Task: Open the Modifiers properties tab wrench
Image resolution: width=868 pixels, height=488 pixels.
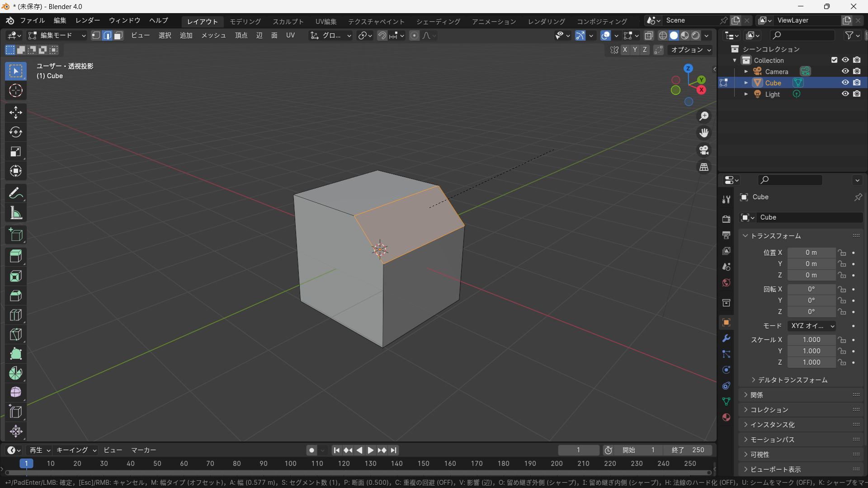Action: point(726,338)
